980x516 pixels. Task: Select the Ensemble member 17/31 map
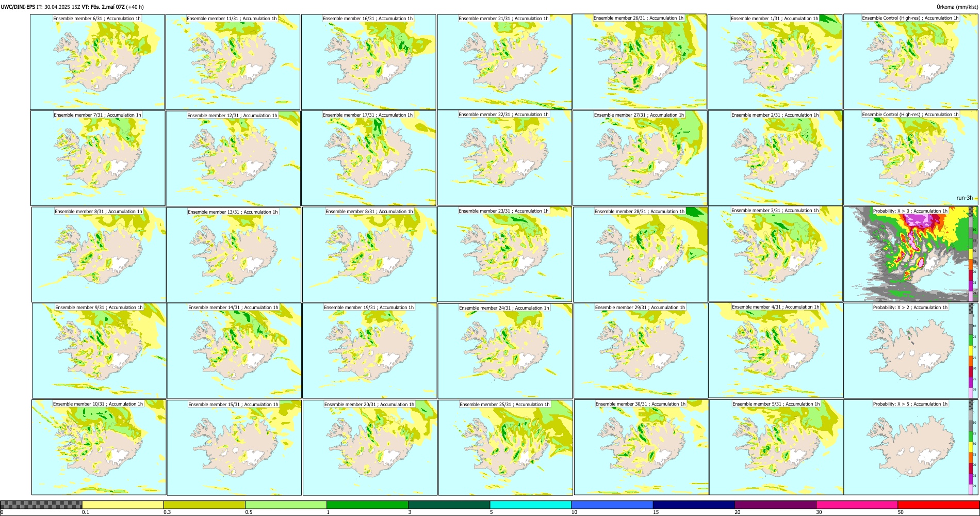[x=369, y=158]
